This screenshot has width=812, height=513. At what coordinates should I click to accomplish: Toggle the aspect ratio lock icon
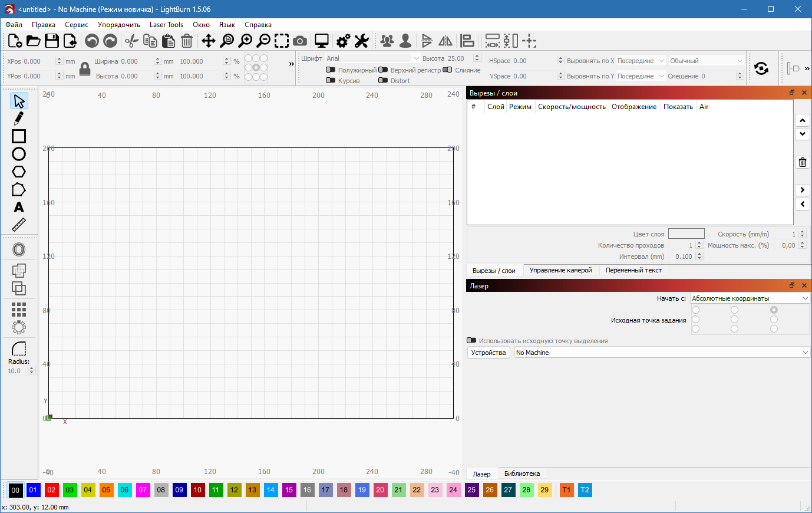[x=85, y=69]
